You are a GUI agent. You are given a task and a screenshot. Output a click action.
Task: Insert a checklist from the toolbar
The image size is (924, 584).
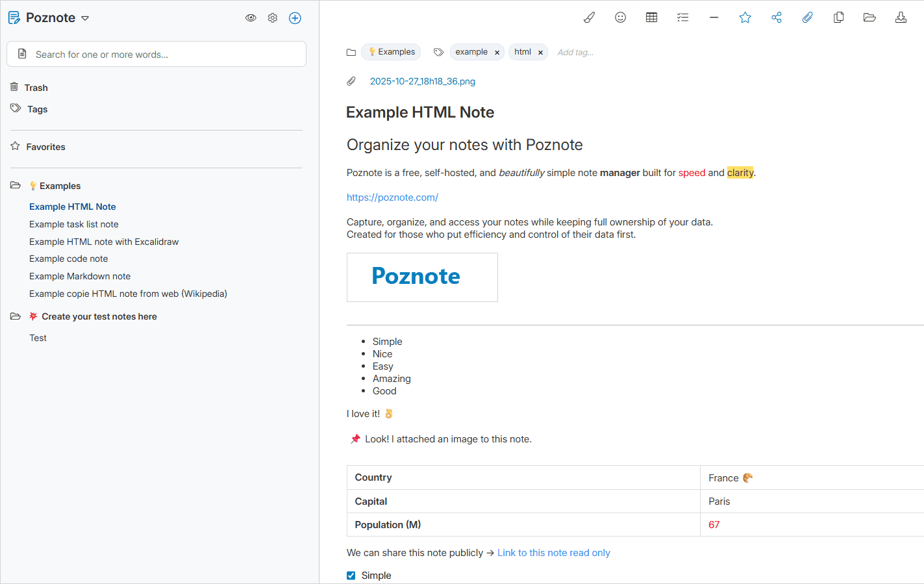tap(682, 18)
